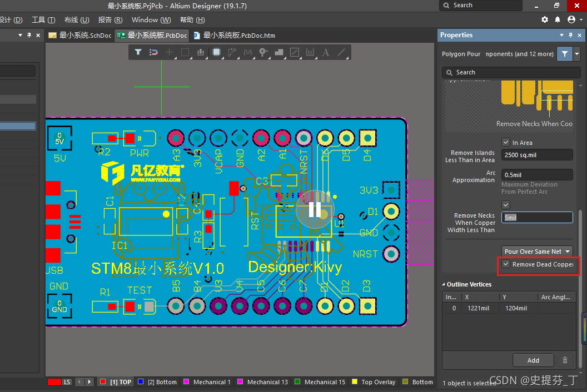Click the red current layer color swatch
Image resolution: width=587 pixels, height=392 pixels.
54,382
